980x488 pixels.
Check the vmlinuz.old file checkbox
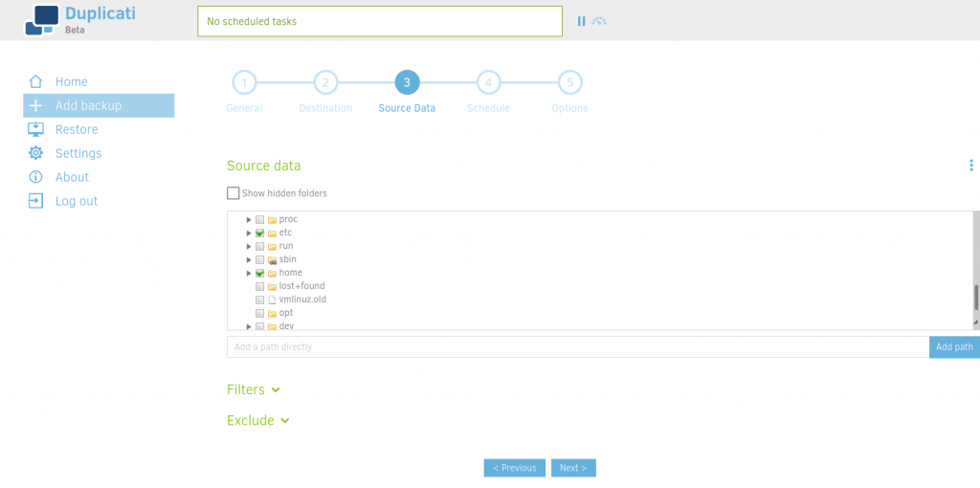[260, 299]
